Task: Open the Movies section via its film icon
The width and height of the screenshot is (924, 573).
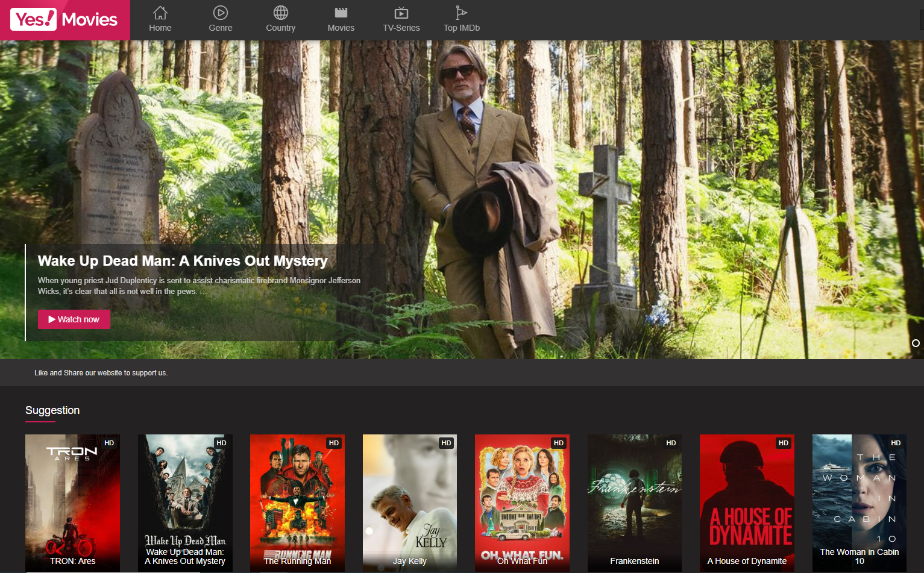Action: (341, 11)
